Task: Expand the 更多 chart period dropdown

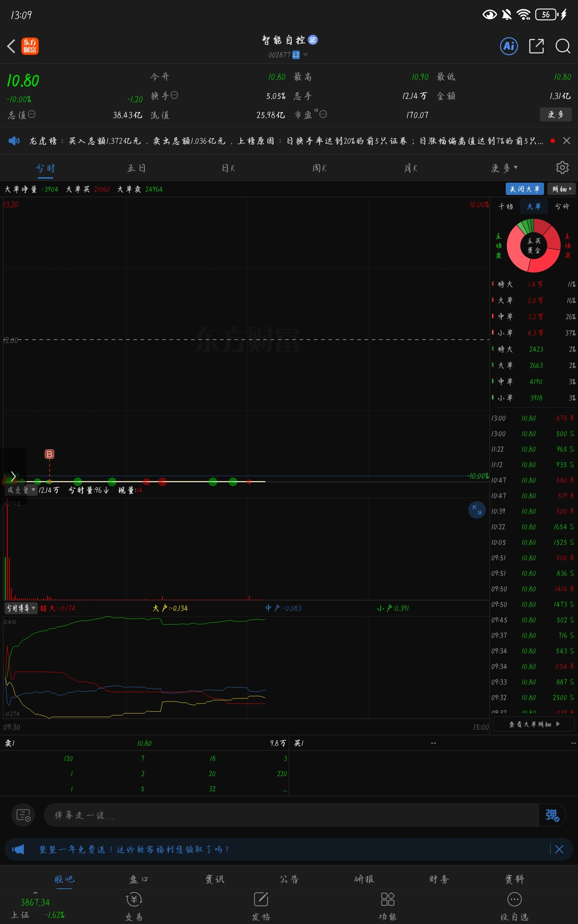Action: (504, 168)
